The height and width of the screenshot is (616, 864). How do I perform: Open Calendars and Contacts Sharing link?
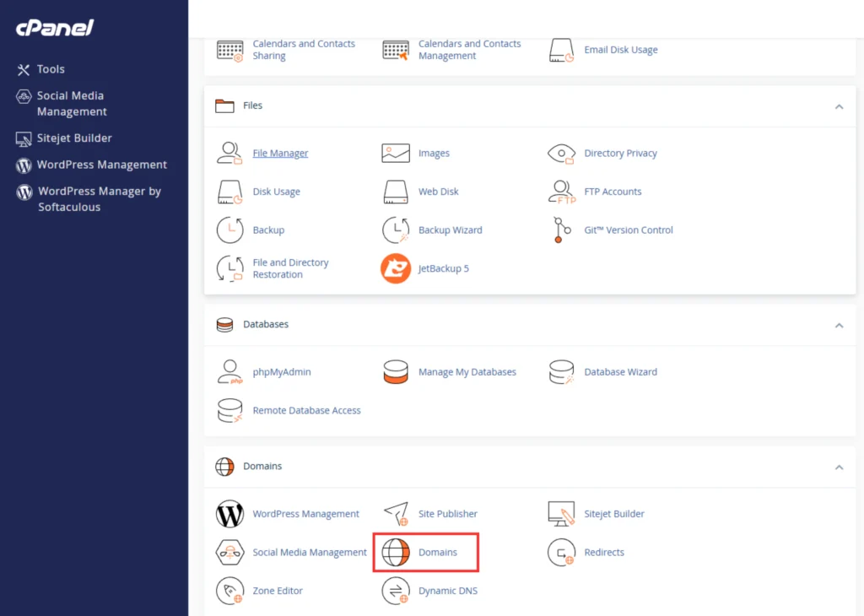[x=304, y=50]
